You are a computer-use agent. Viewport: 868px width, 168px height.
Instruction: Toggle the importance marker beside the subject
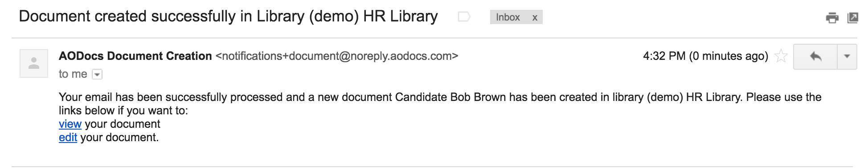pos(464,17)
